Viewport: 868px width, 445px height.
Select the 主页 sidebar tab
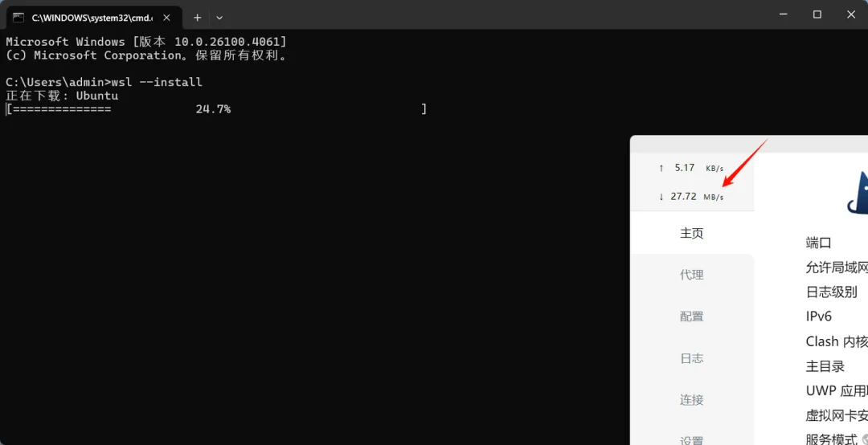tap(691, 233)
